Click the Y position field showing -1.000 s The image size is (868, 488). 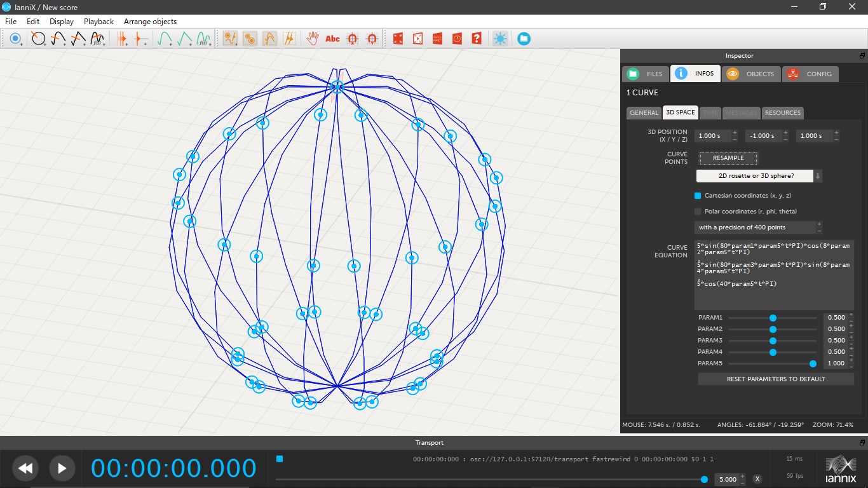[x=764, y=136]
